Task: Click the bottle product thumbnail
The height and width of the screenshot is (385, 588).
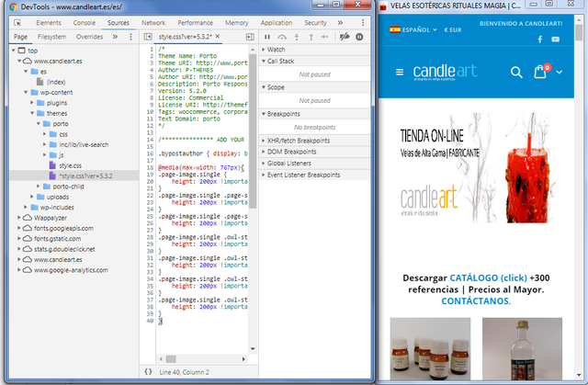Action: click(522, 349)
